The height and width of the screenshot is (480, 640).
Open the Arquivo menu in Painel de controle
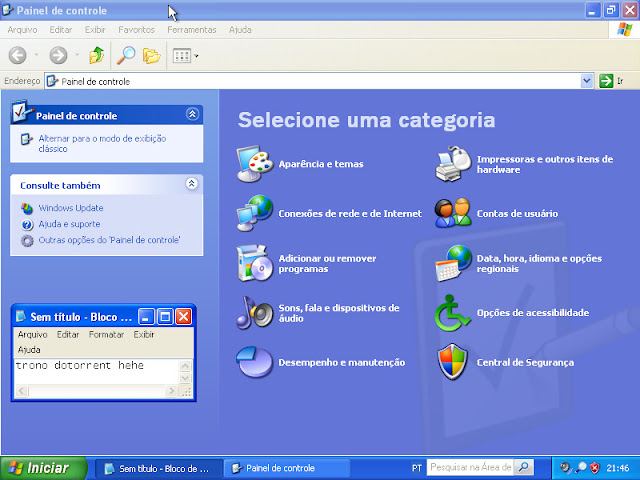[22, 30]
